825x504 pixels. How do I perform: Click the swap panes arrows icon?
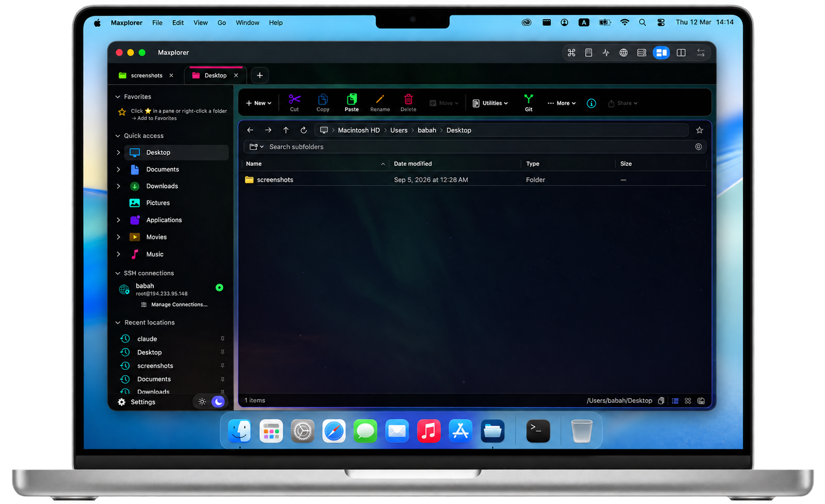pyautogui.click(x=701, y=52)
